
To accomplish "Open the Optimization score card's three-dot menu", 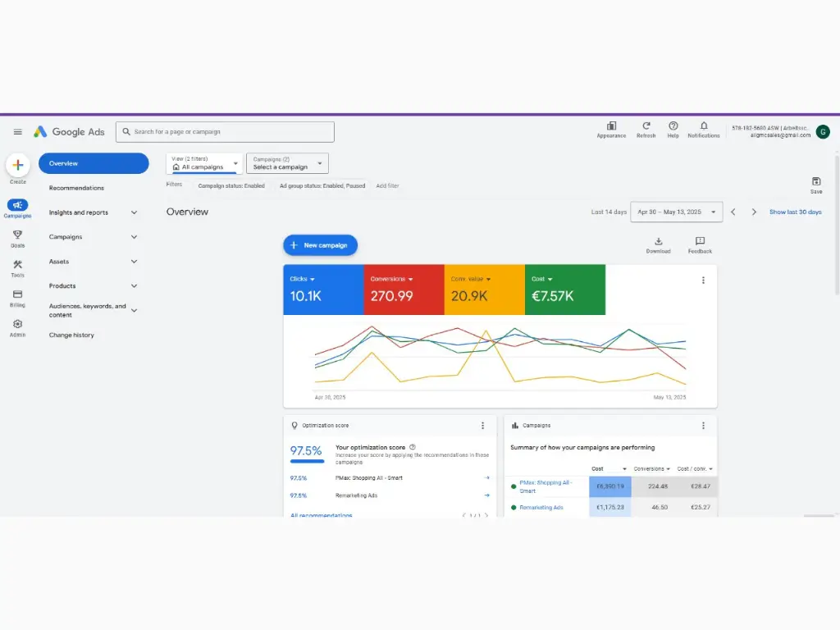I will 482,426.
